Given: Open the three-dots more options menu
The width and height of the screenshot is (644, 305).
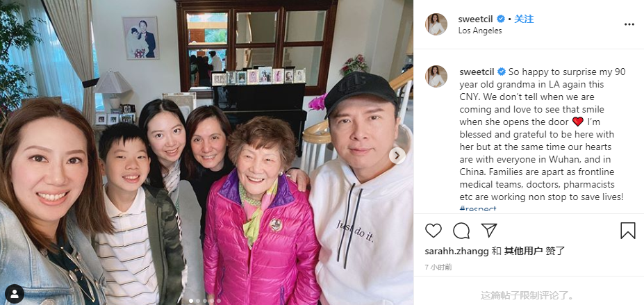Looking at the screenshot, I should tap(629, 24).
